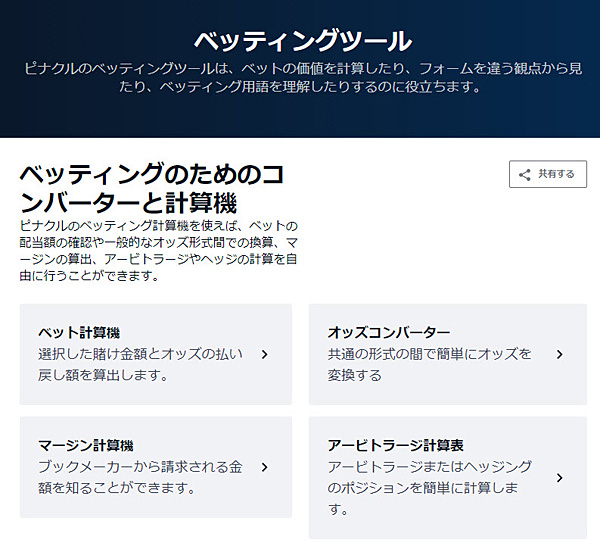Click banner subtitle ピナクルのベッティングツールは
Screen dimensions: 600x546
(303, 78)
